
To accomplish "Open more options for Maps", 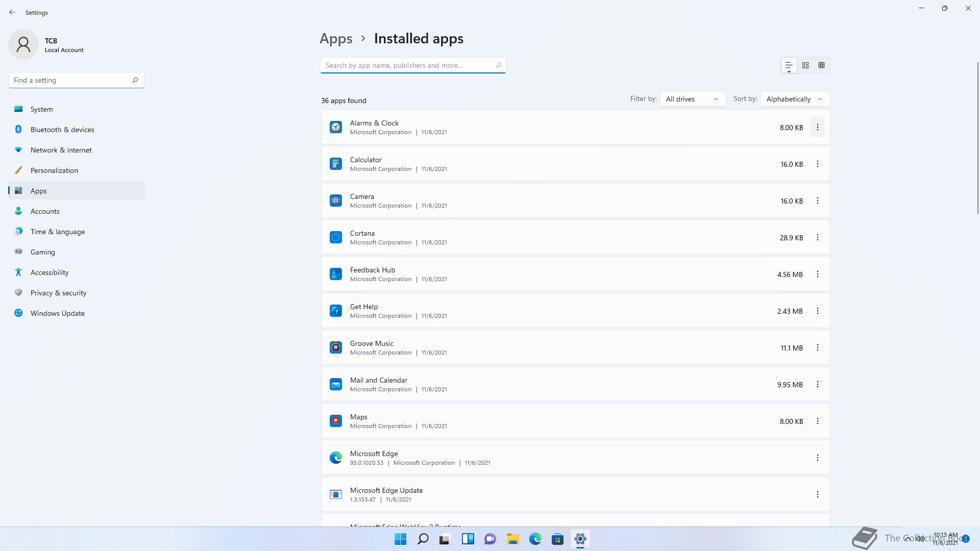I will (x=818, y=421).
